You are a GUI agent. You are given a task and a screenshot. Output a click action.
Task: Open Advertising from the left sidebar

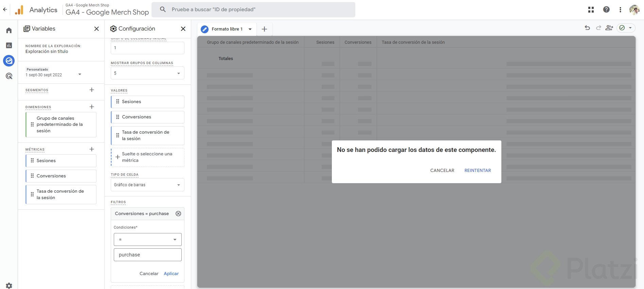(x=9, y=76)
